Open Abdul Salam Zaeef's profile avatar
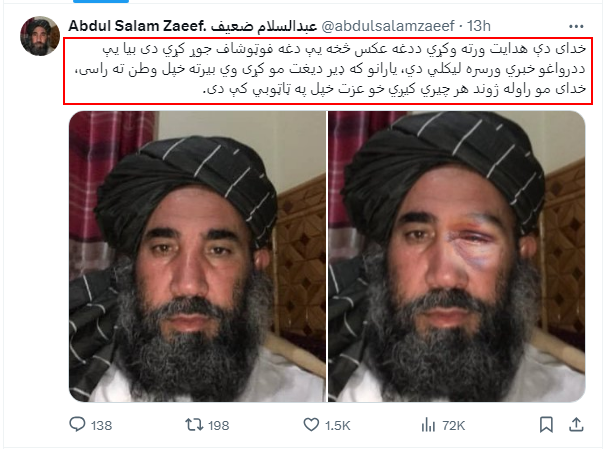Viewport: 606px width, 449px height. [x=40, y=36]
